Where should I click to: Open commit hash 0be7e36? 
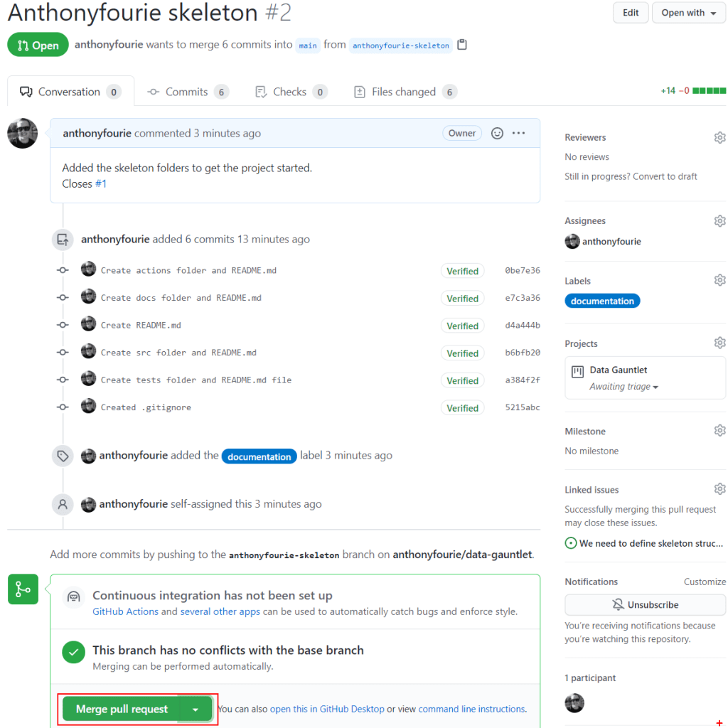(523, 271)
